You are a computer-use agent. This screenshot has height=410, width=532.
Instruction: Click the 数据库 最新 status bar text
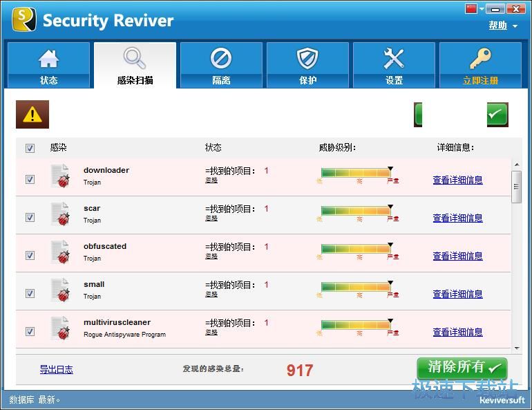click(35, 400)
